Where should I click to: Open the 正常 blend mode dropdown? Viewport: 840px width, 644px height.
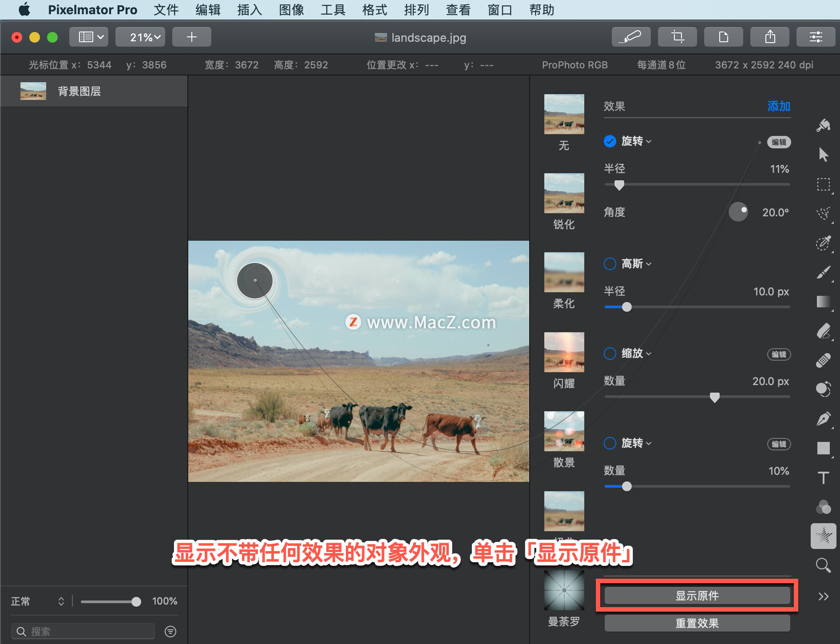pyautogui.click(x=38, y=601)
